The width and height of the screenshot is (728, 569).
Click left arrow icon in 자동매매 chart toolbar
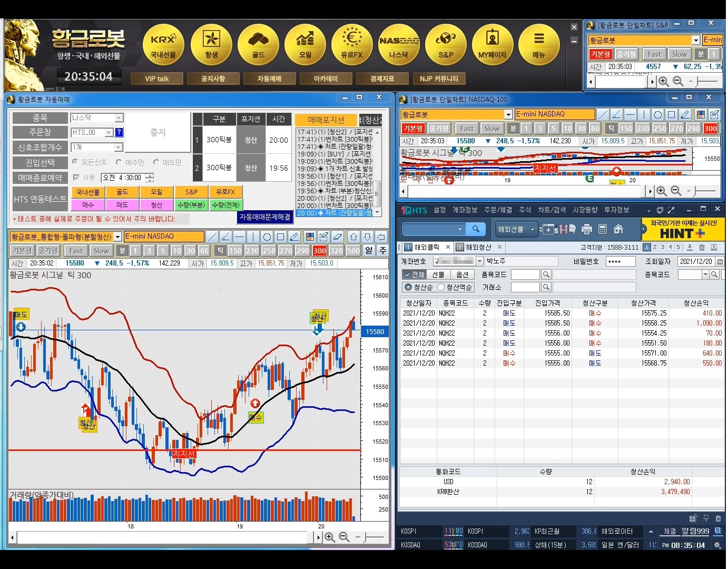(381, 237)
